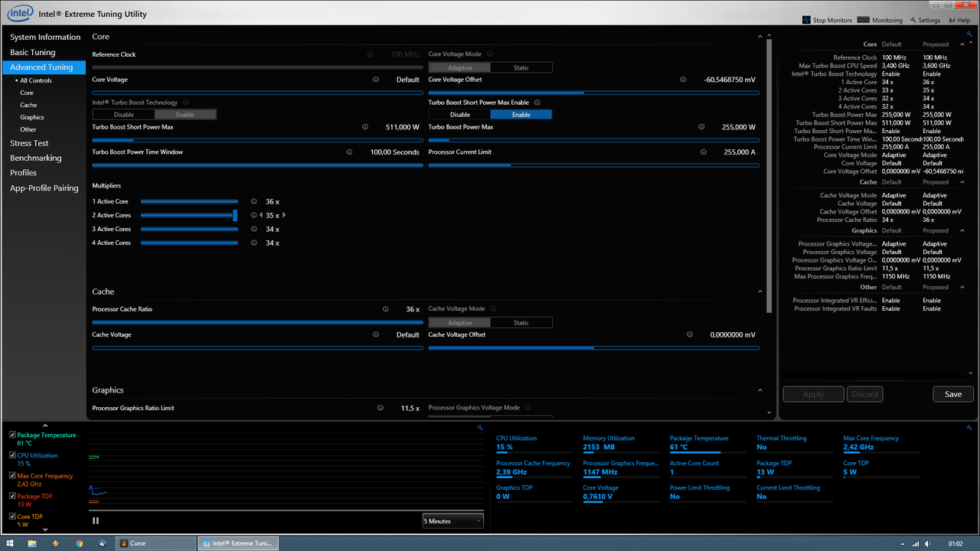Select the Graphics sub-item under Advanced Tuning
980x551 pixels.
pyautogui.click(x=32, y=117)
